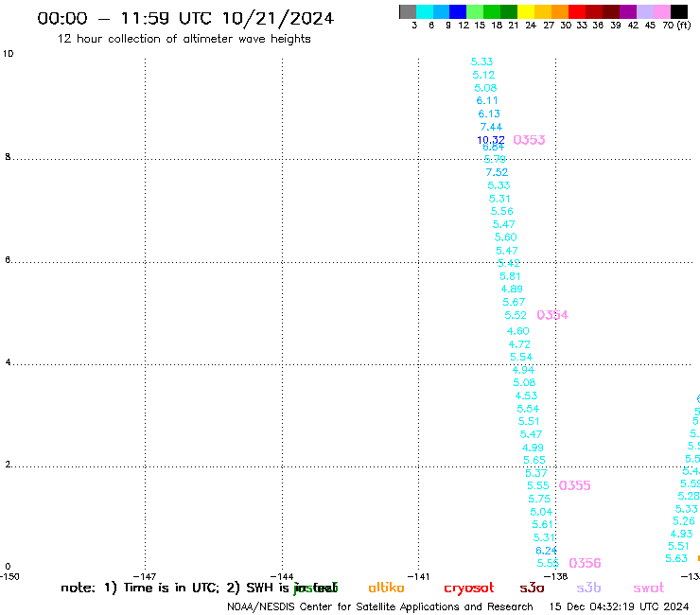Click the 5.61 wave height value
Image resolution: width=700 pixels, height=615 pixels.
[542, 524]
